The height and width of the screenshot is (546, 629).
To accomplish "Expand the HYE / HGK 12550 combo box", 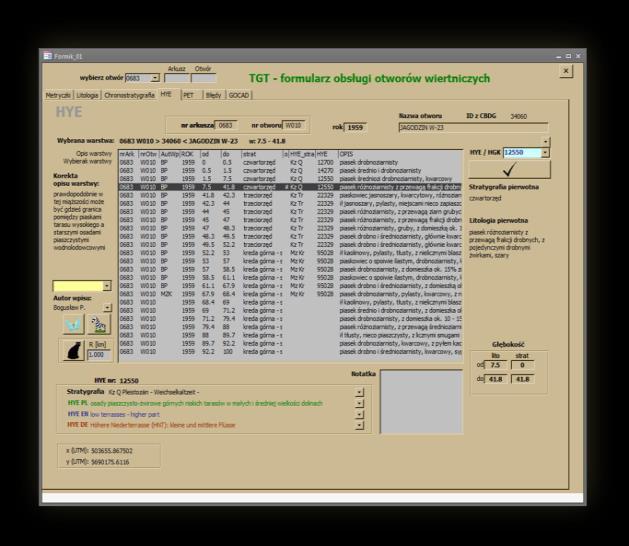I will [x=545, y=152].
